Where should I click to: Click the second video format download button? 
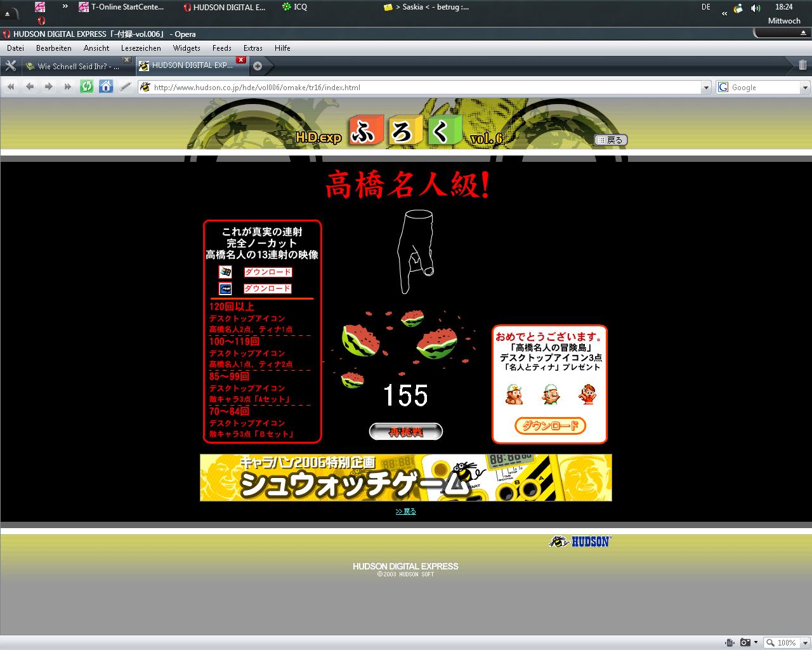(268, 288)
